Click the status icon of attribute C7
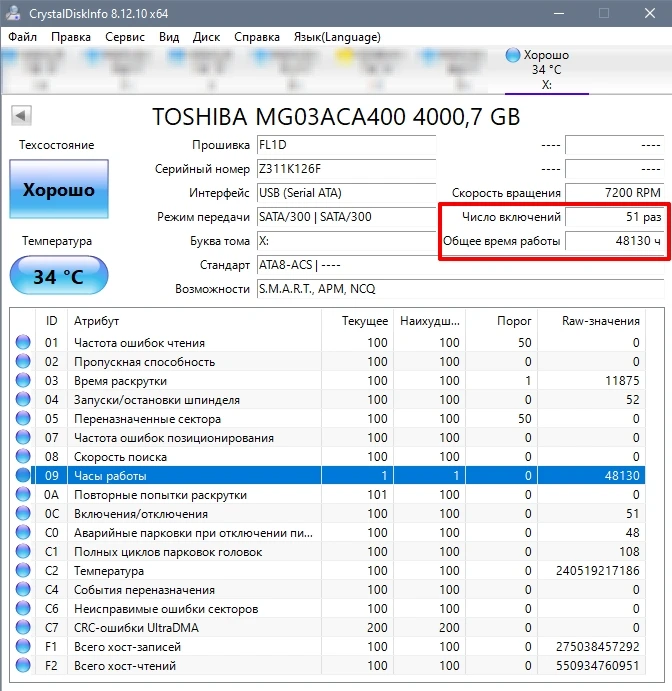The image size is (672, 691). click(x=23, y=627)
